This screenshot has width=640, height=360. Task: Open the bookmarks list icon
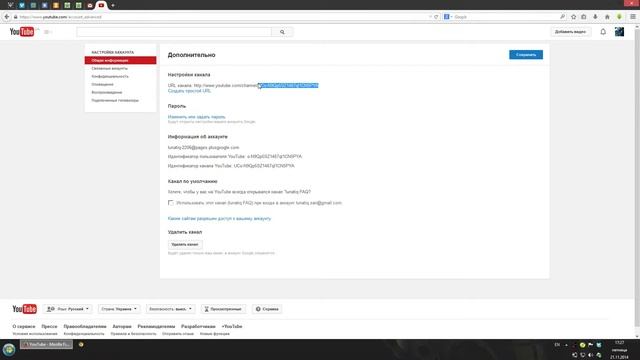pyautogui.click(x=584, y=17)
